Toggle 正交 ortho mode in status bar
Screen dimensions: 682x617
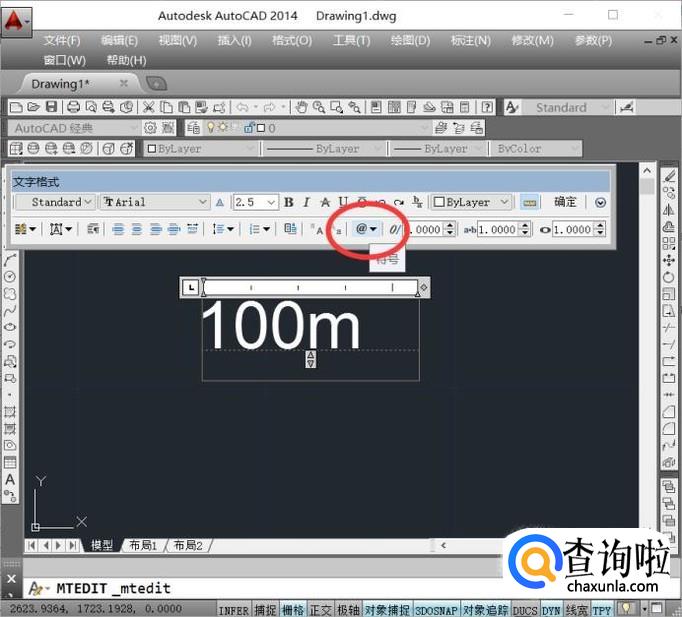320,609
